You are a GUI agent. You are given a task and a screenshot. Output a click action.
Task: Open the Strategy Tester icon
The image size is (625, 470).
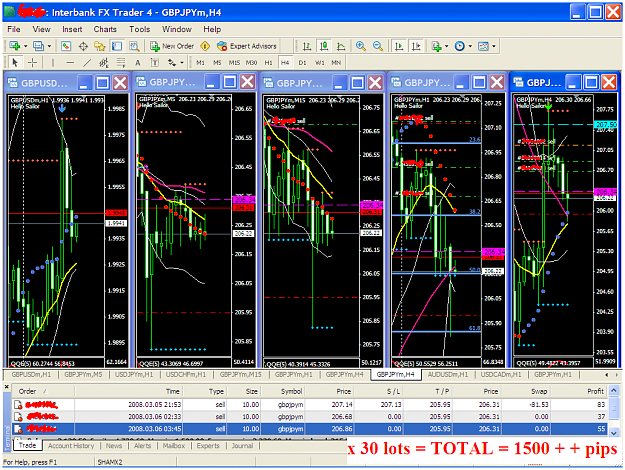click(134, 46)
